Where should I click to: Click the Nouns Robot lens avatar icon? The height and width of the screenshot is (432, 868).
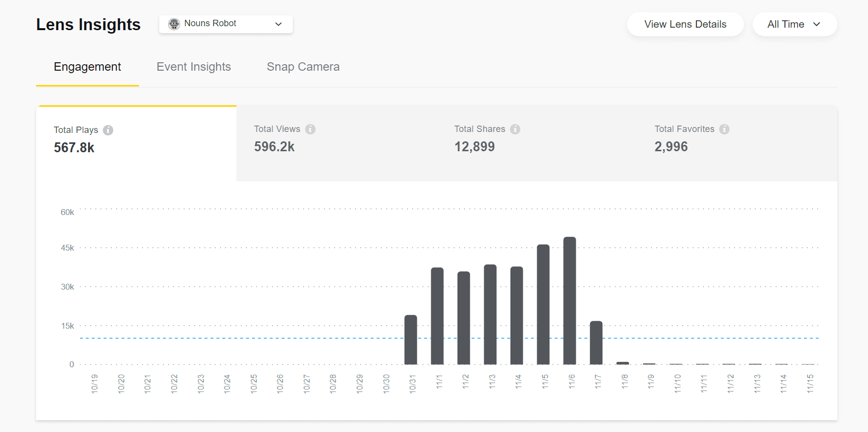click(x=174, y=24)
